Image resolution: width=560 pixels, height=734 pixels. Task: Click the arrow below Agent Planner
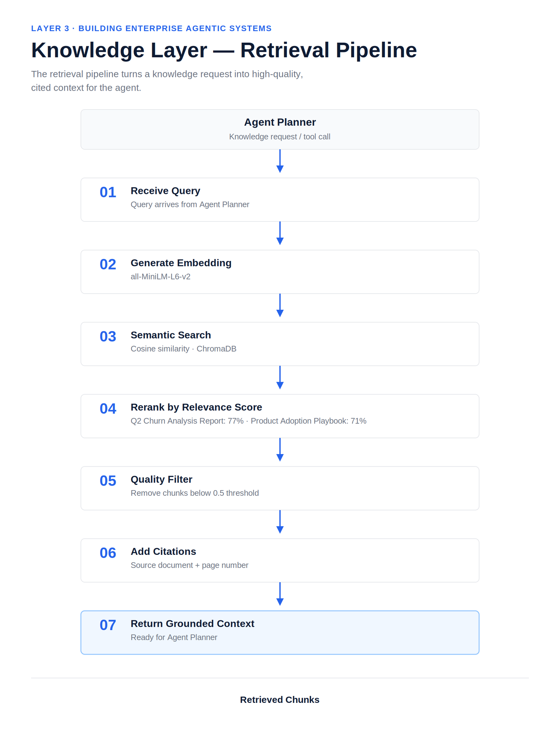[280, 161]
